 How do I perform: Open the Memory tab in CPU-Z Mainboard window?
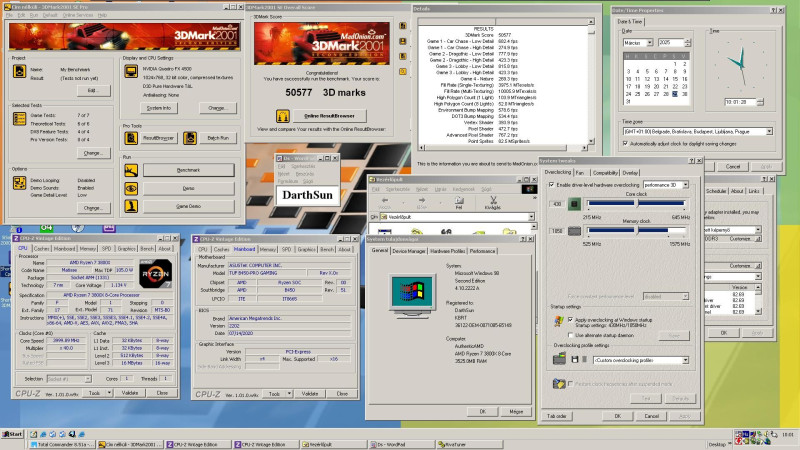pyautogui.click(x=268, y=249)
